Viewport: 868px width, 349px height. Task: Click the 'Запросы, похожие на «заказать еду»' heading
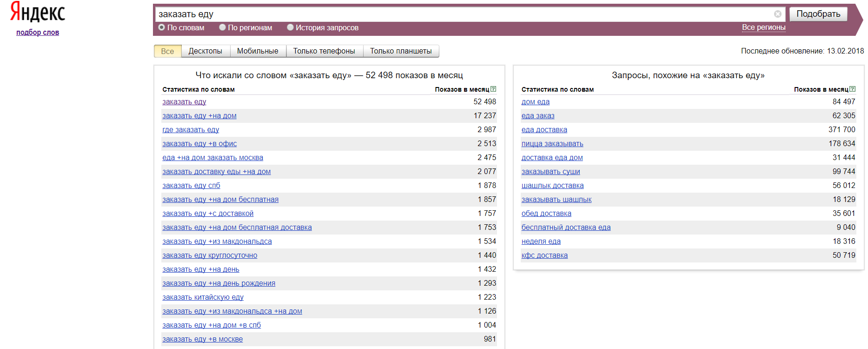click(x=688, y=75)
